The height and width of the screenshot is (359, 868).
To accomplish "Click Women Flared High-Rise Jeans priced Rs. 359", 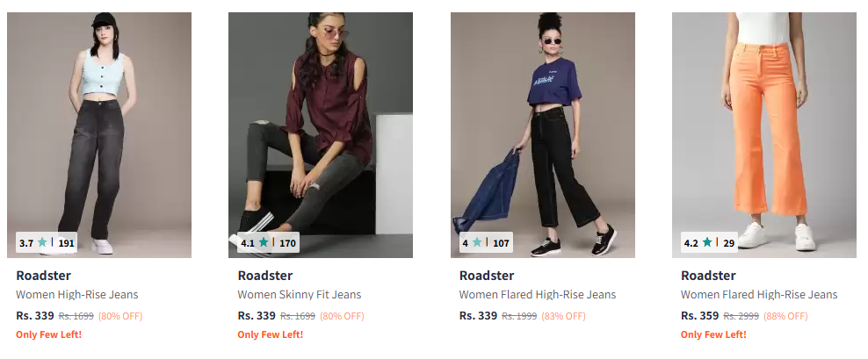I will (759, 295).
